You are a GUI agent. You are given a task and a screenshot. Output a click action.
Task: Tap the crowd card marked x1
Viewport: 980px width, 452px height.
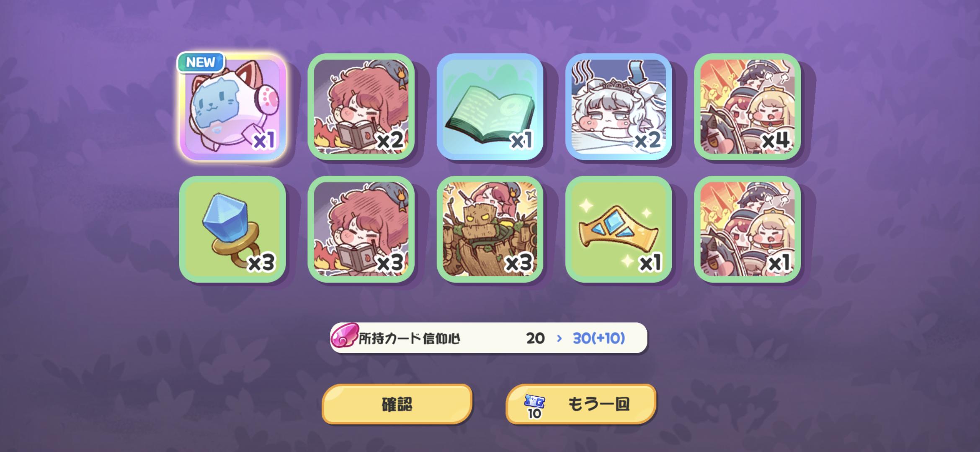(748, 229)
